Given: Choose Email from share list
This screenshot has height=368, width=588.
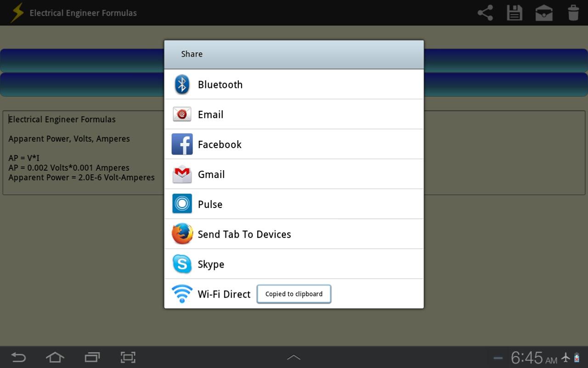Looking at the screenshot, I should [x=294, y=114].
